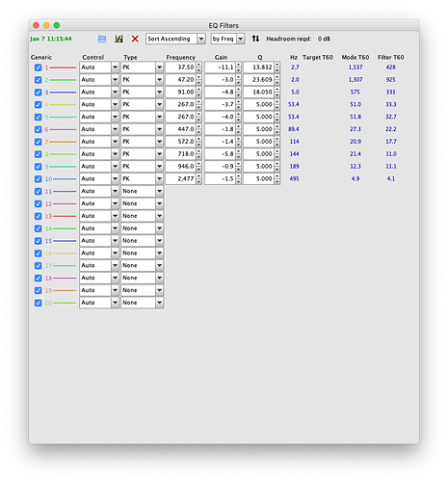
Task: Click frequency field showing 37.50
Action: pos(180,67)
